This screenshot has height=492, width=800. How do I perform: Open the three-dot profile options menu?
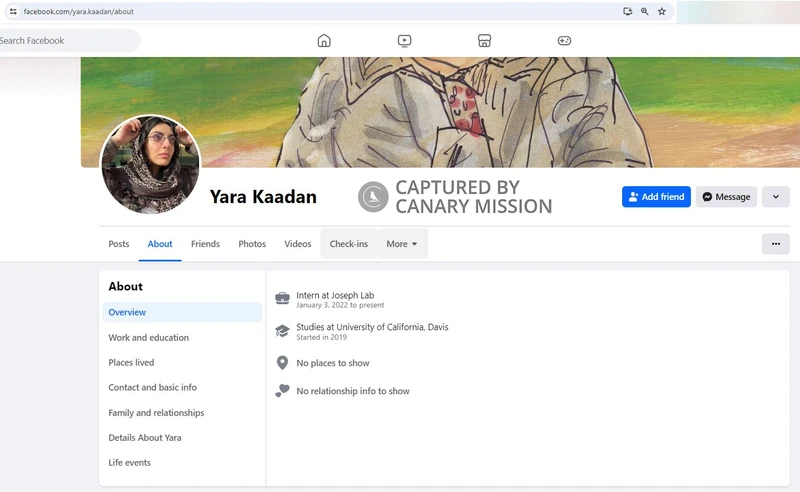point(776,244)
